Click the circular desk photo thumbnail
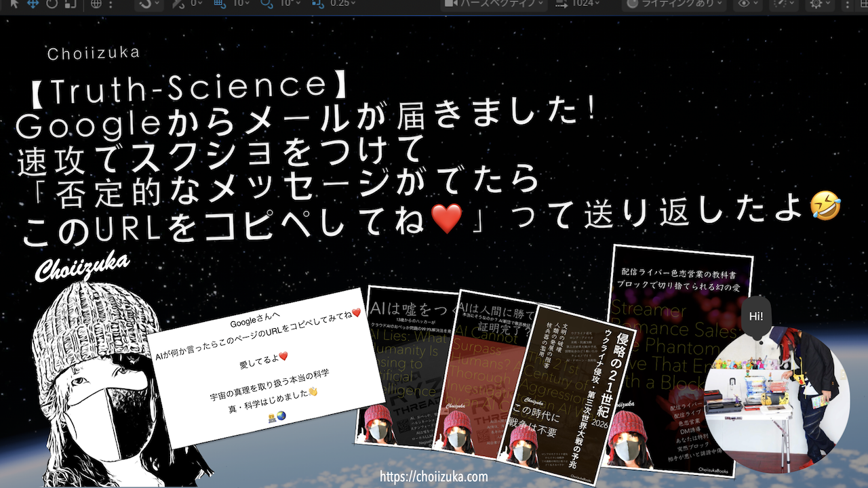Screen dimensions: 868x488 click(776, 400)
